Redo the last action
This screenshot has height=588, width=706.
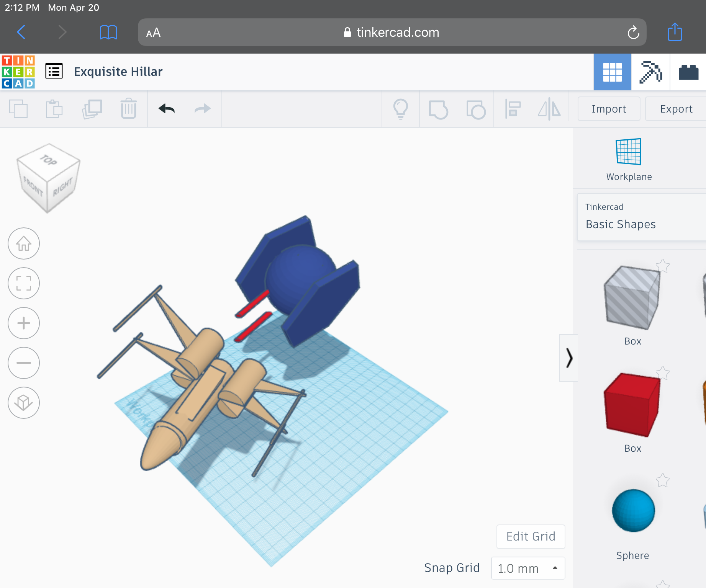pyautogui.click(x=203, y=109)
